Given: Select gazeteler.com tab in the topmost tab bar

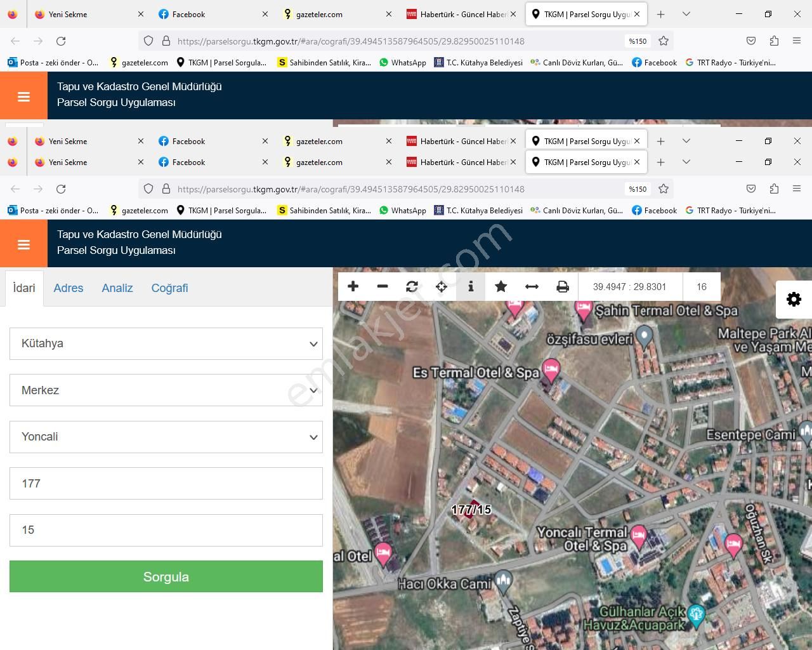Looking at the screenshot, I should click(x=336, y=14).
